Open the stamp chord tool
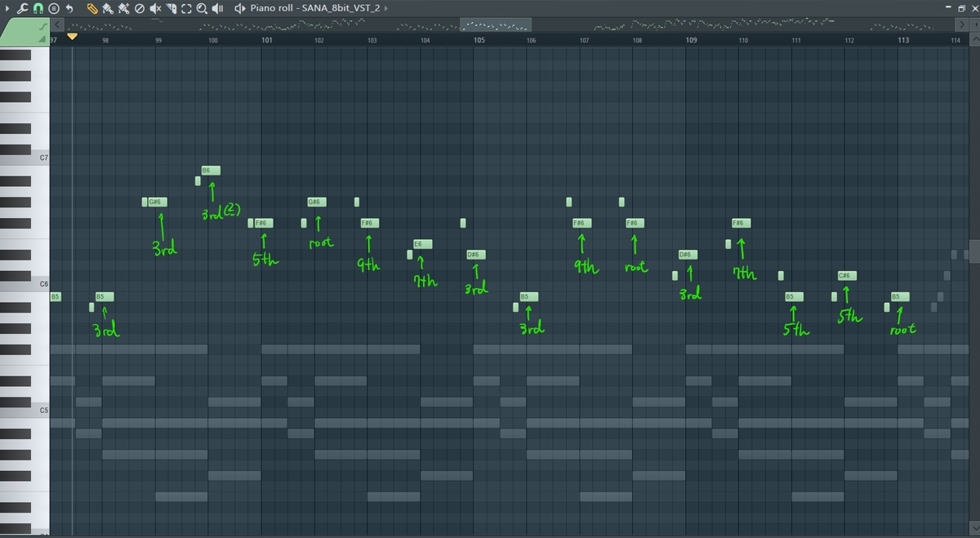The height and width of the screenshot is (538, 980). pos(53,8)
